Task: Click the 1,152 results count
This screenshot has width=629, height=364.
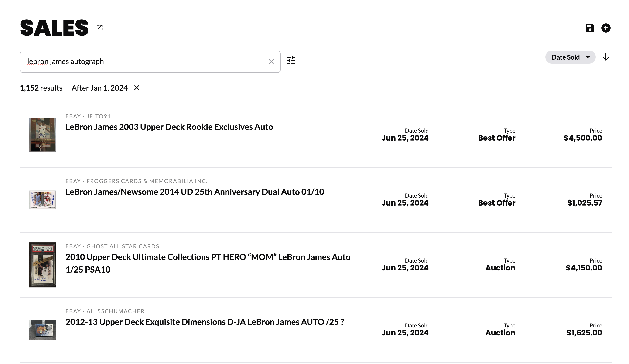Action: click(x=41, y=88)
